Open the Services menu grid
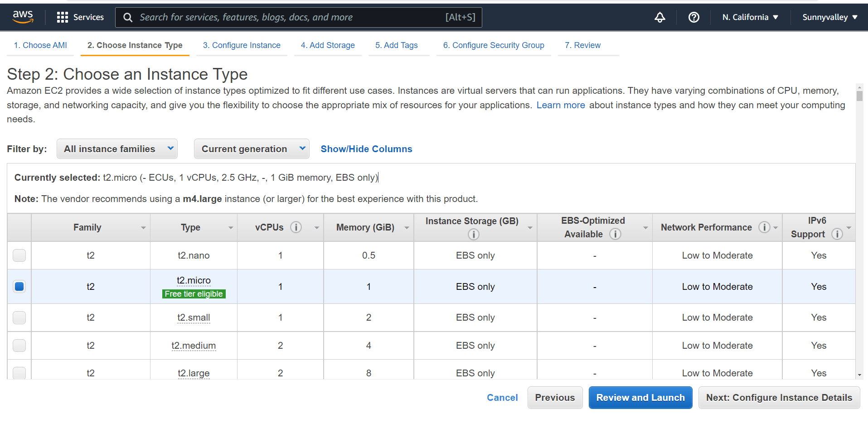 80,17
